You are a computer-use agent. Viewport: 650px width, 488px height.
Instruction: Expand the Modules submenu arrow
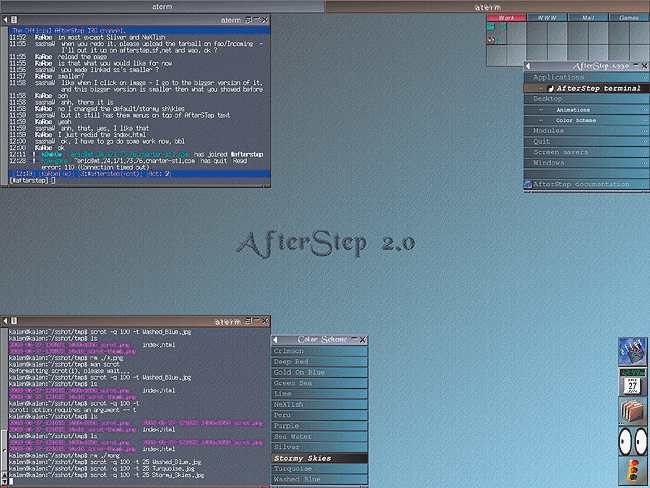[645, 131]
